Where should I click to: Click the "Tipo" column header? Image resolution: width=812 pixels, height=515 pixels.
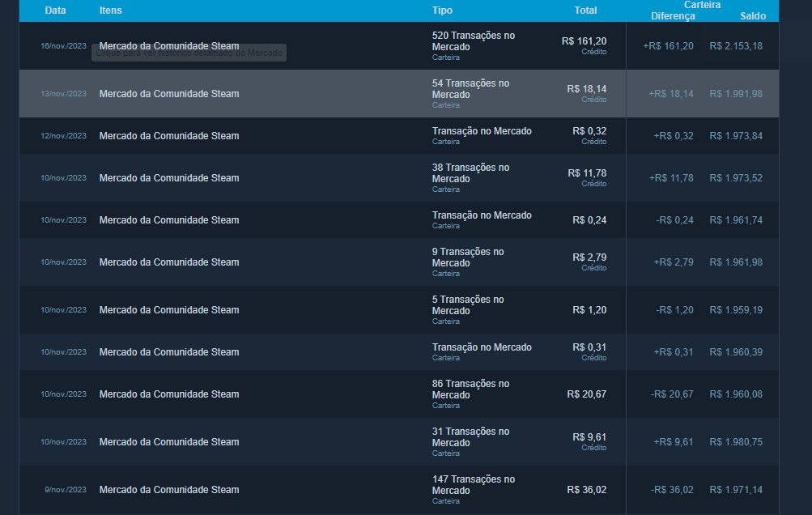click(442, 11)
